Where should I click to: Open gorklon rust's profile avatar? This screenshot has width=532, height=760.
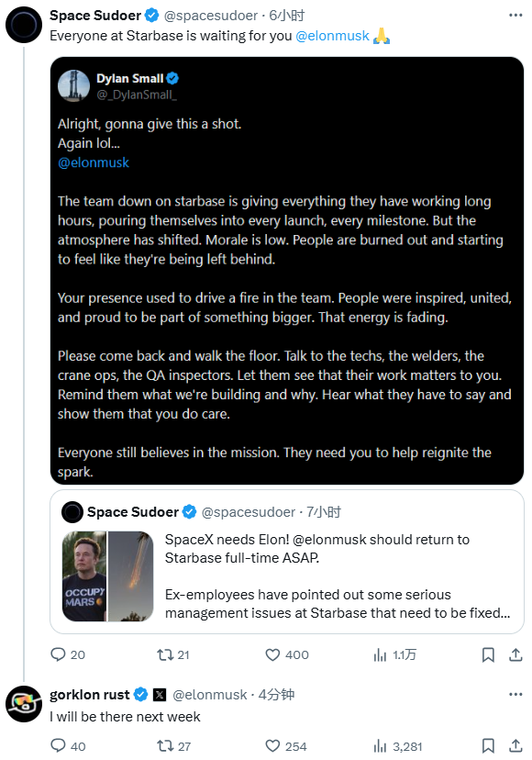tap(24, 704)
